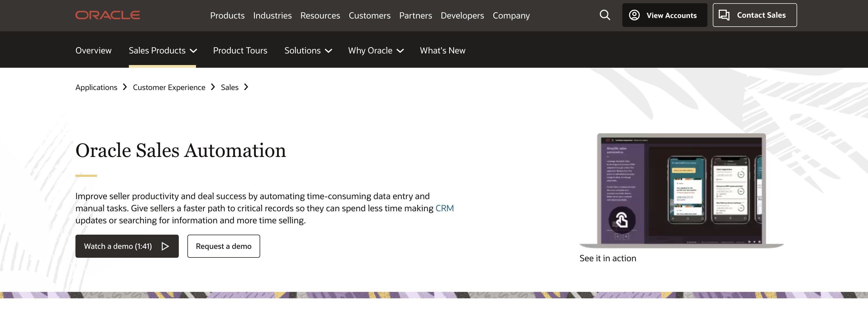Open the Products menu
This screenshot has width=868, height=315.
(227, 16)
